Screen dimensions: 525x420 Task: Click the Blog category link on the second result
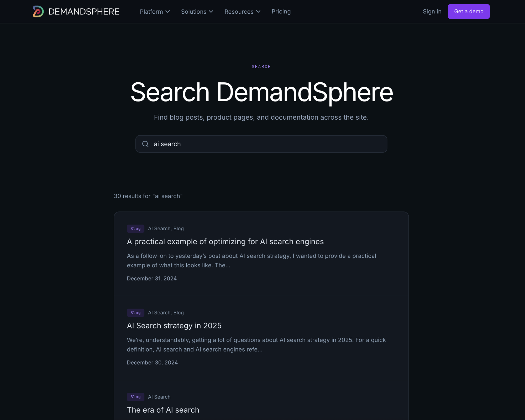(x=179, y=313)
